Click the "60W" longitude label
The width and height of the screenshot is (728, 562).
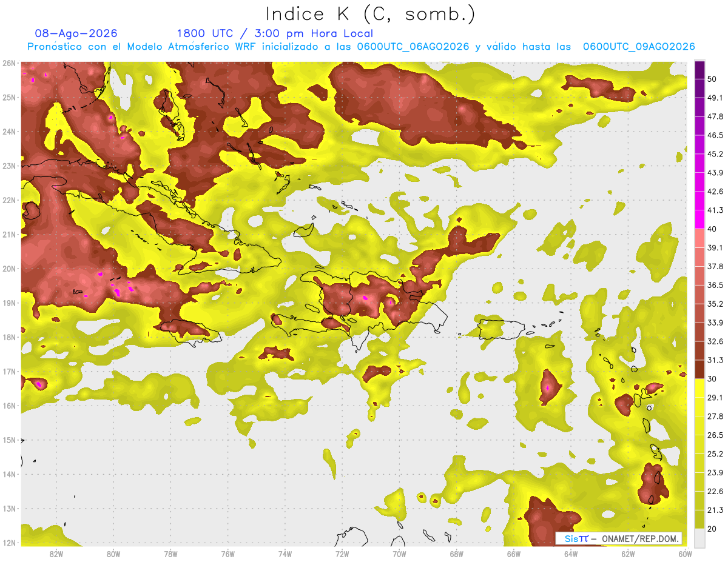click(x=685, y=554)
